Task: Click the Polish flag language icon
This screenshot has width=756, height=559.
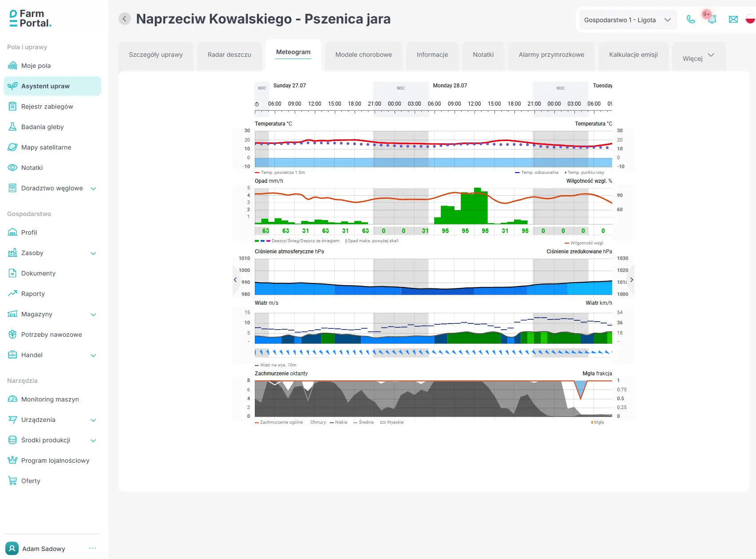Action: (750, 20)
